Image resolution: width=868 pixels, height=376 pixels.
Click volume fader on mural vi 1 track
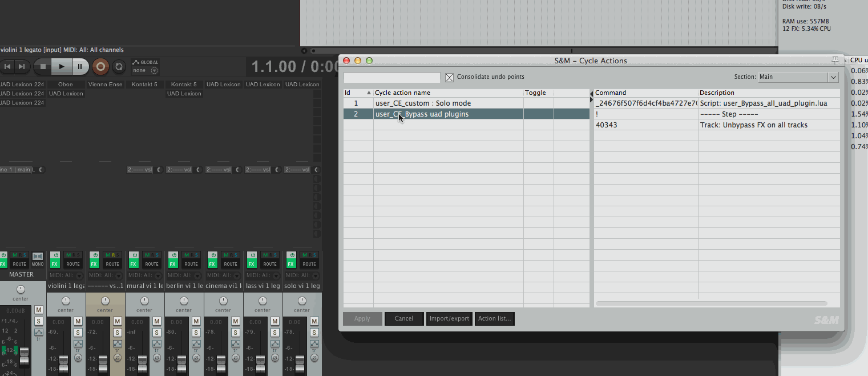pos(142,363)
